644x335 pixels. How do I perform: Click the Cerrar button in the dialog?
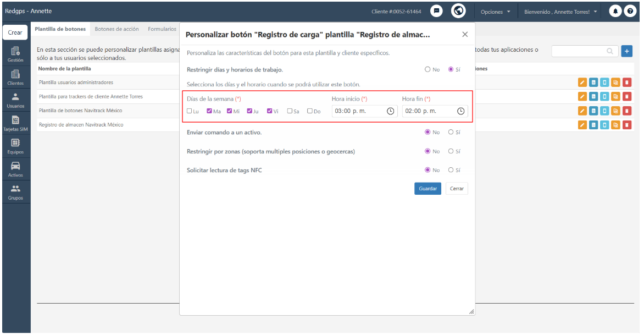pyautogui.click(x=457, y=189)
